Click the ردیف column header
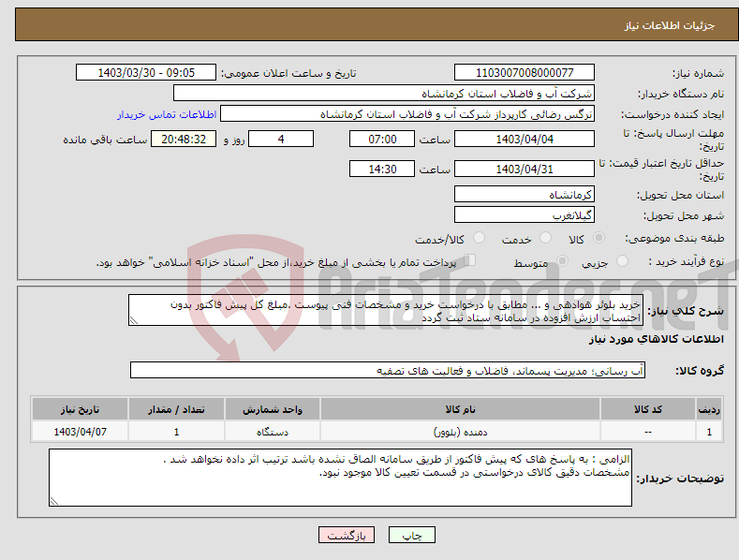The height and width of the screenshot is (560, 739). (x=709, y=409)
